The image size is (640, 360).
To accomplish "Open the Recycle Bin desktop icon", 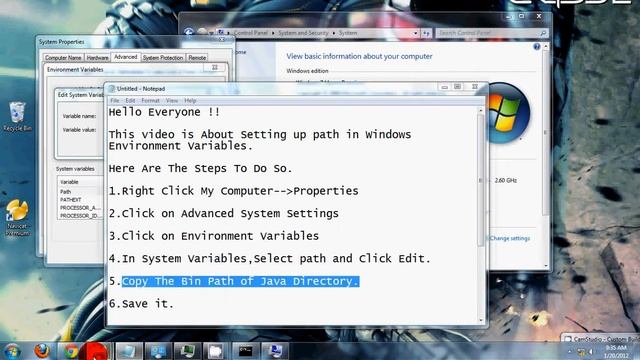I will point(17,117).
